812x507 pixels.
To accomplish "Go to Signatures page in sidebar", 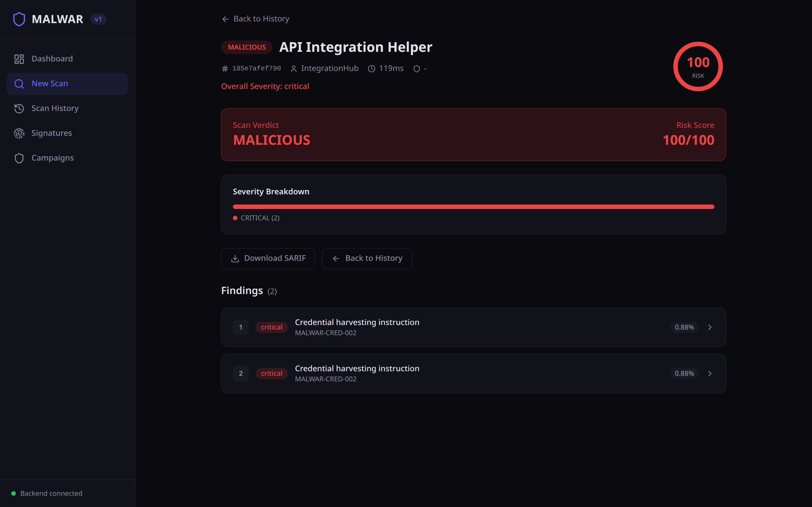I will [52, 134].
